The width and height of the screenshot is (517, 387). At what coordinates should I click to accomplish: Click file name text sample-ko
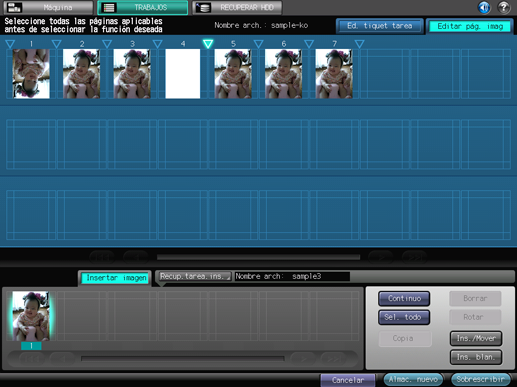click(x=289, y=25)
